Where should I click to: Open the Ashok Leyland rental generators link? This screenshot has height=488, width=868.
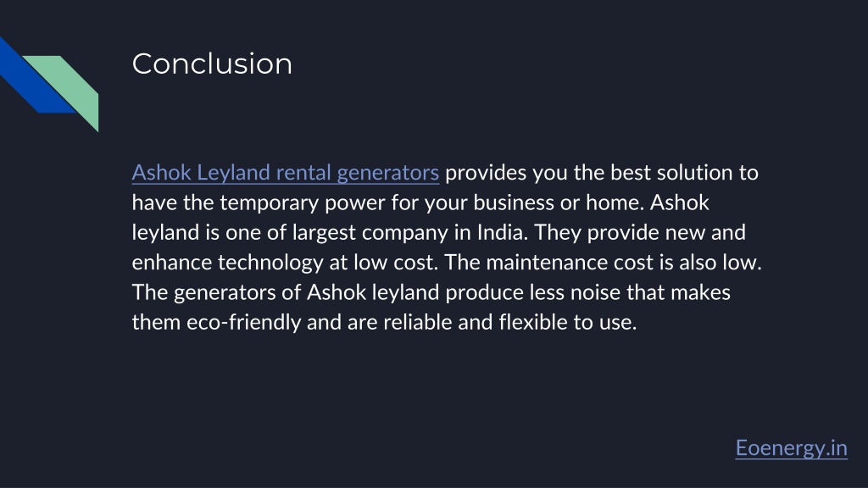(286, 173)
